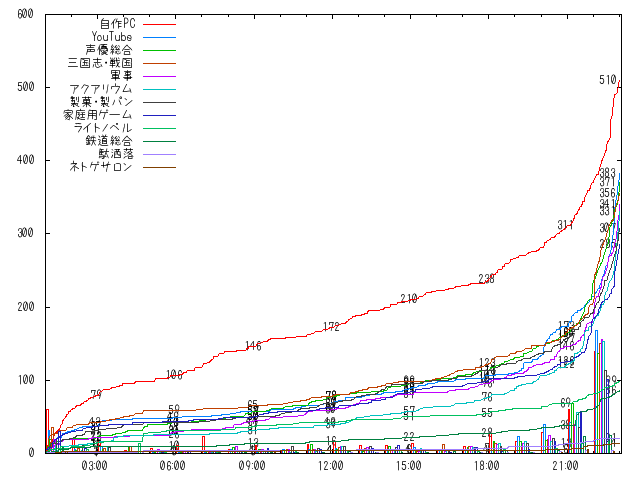Click the red line sample beside 自作PC
This screenshot has width=640, height=480.
pyautogui.click(x=160, y=23)
